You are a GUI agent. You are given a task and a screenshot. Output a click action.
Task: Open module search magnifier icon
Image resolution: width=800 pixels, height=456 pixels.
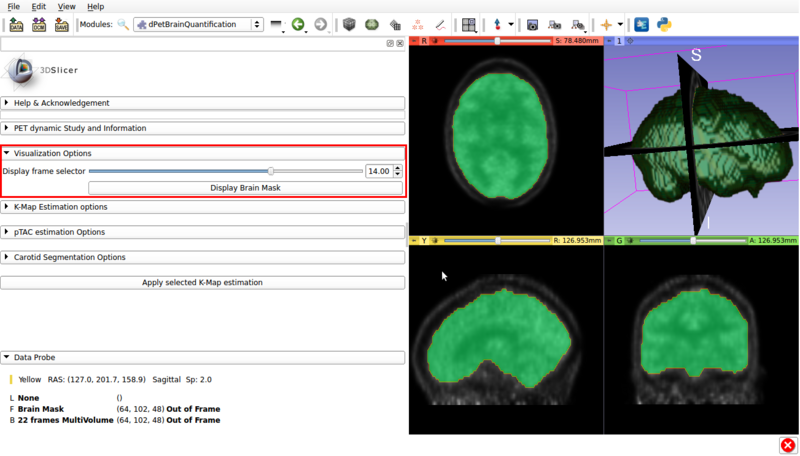[123, 25]
